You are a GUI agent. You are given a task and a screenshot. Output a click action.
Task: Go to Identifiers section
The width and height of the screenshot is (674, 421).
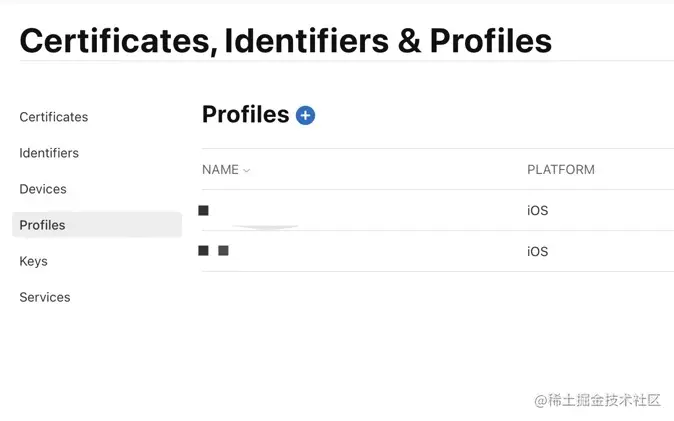point(49,153)
